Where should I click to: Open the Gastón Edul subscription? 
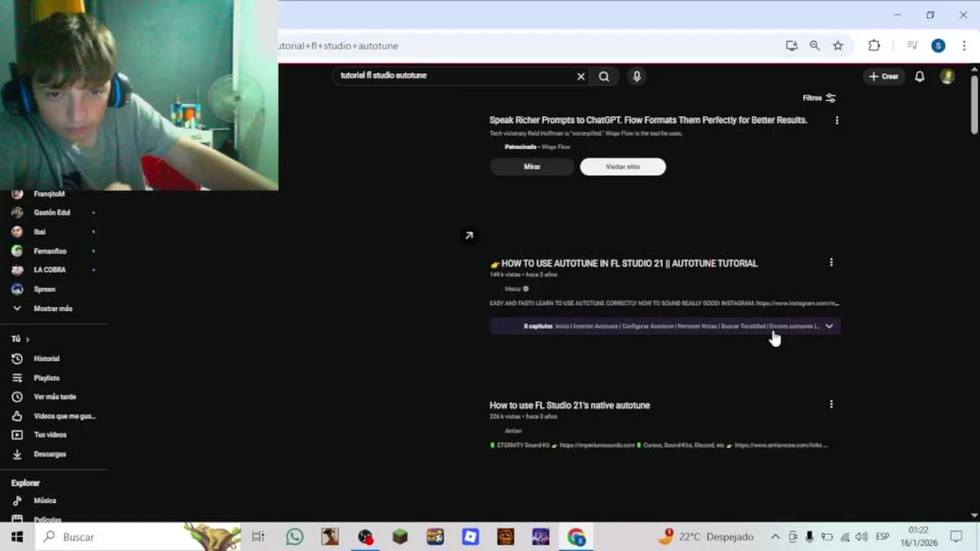51,213
